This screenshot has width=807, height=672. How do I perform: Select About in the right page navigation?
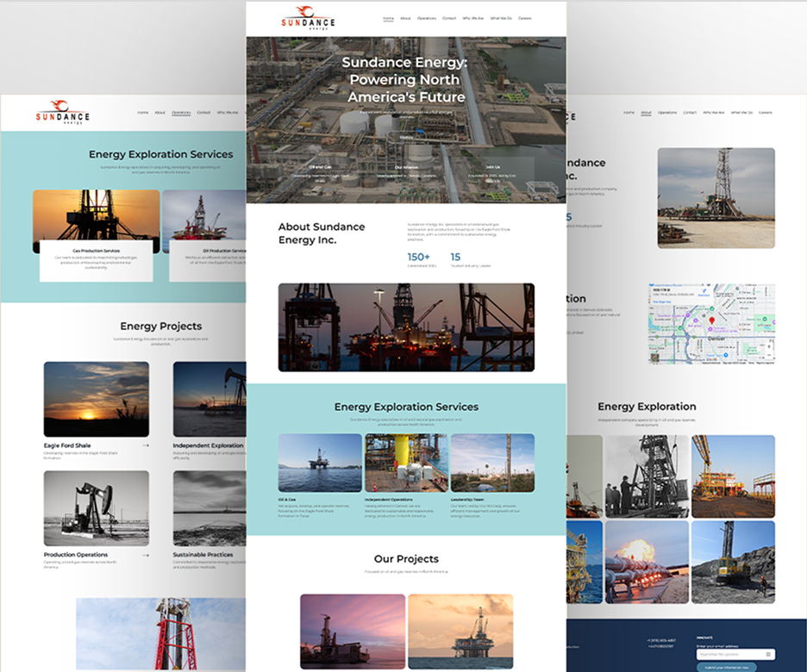(x=646, y=112)
